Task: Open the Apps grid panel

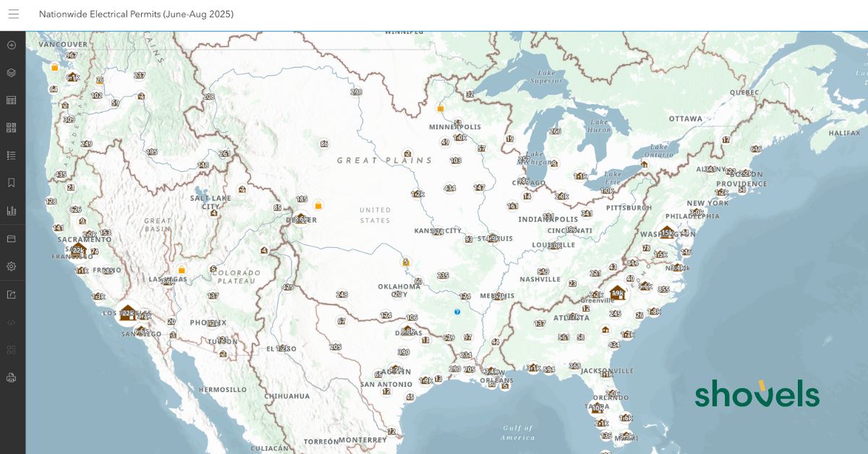Action: point(11,349)
